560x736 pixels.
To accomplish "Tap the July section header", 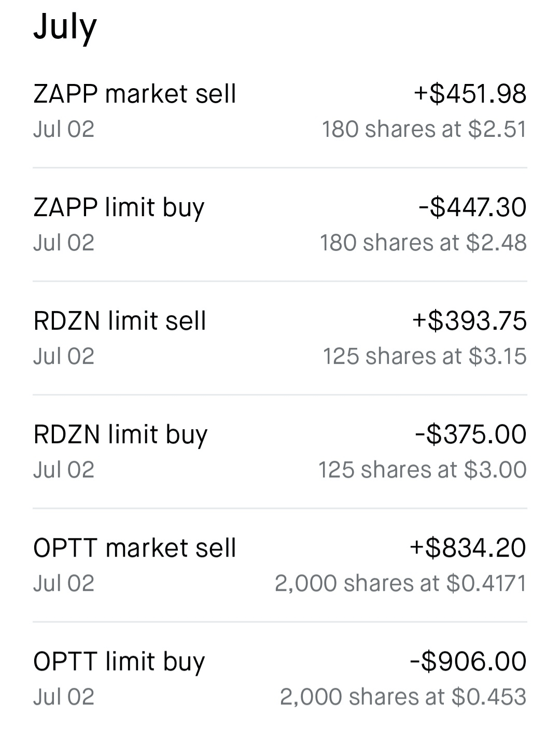I will (x=65, y=27).
